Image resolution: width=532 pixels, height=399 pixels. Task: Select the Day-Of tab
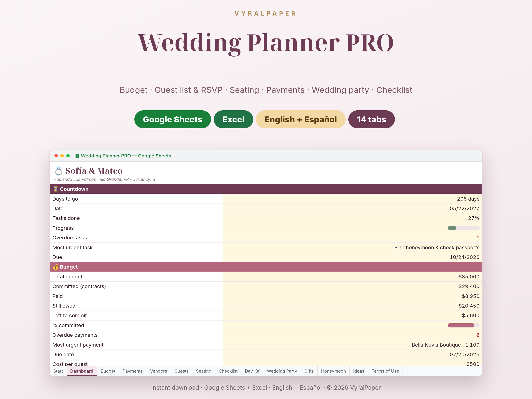pos(252,371)
